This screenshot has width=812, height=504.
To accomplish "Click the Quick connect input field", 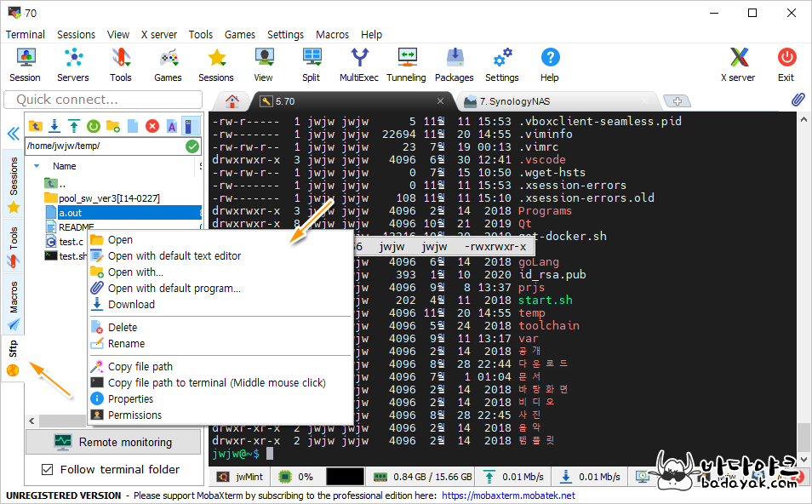I will (x=103, y=100).
